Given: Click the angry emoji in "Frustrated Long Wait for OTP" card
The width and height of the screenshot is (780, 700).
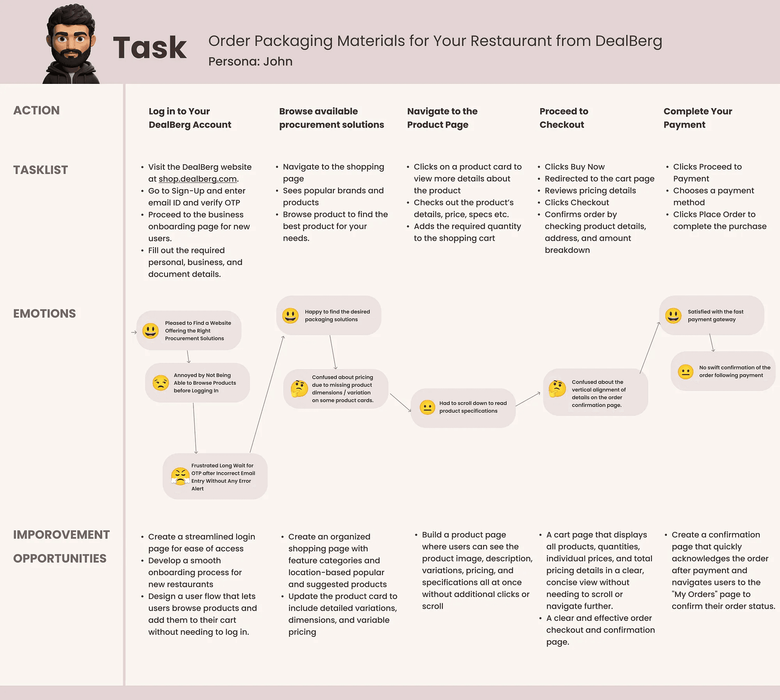Looking at the screenshot, I should [180, 476].
